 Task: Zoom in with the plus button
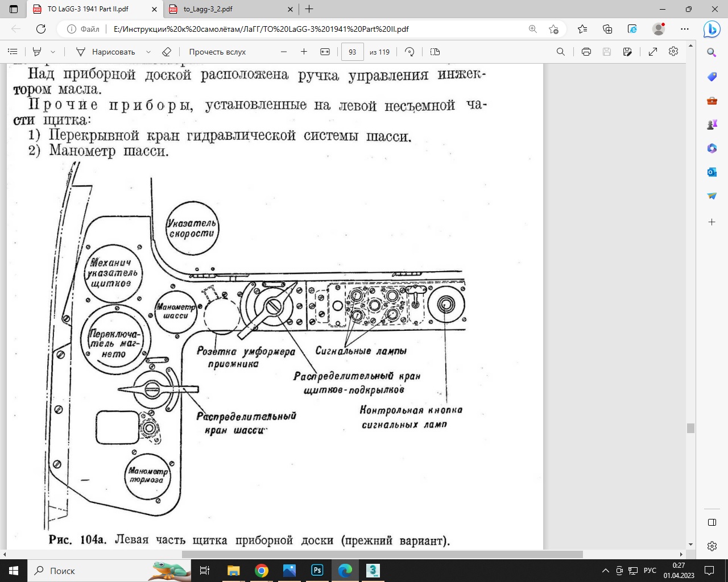point(304,52)
